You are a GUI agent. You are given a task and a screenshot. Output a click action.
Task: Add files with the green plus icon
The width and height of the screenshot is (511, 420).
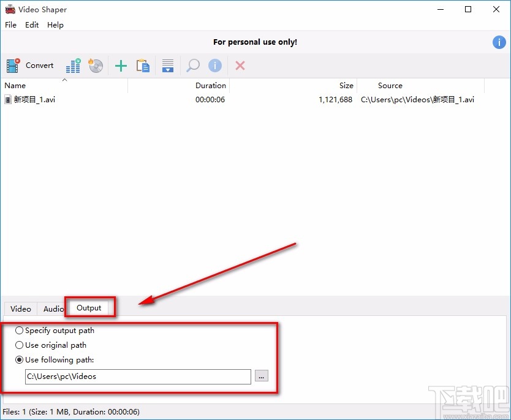[121, 66]
